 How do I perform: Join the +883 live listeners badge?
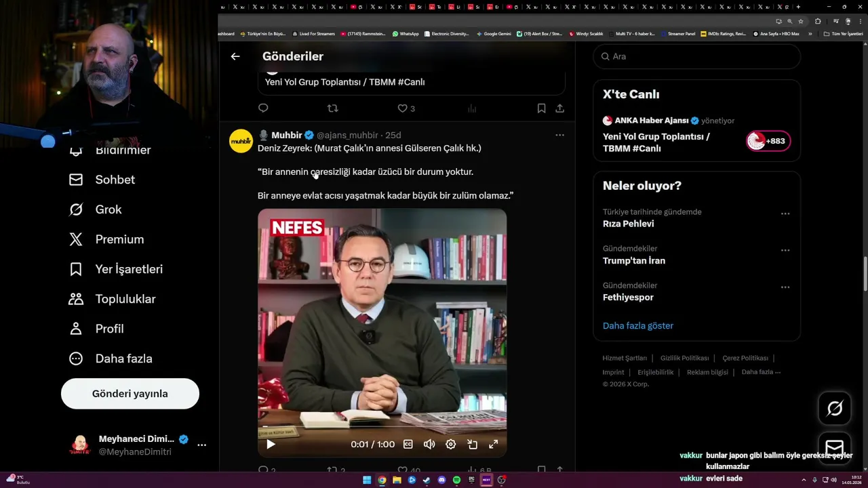pos(768,141)
